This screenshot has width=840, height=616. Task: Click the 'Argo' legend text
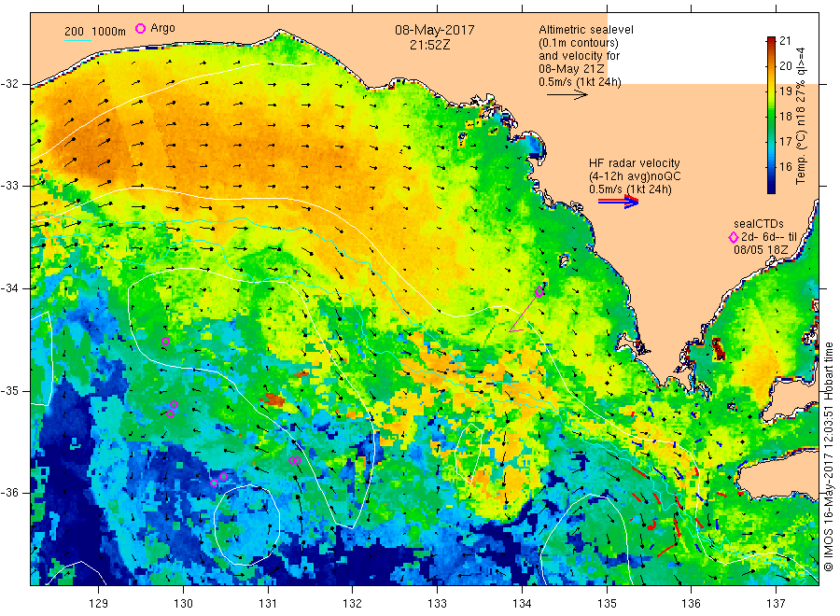click(162, 28)
